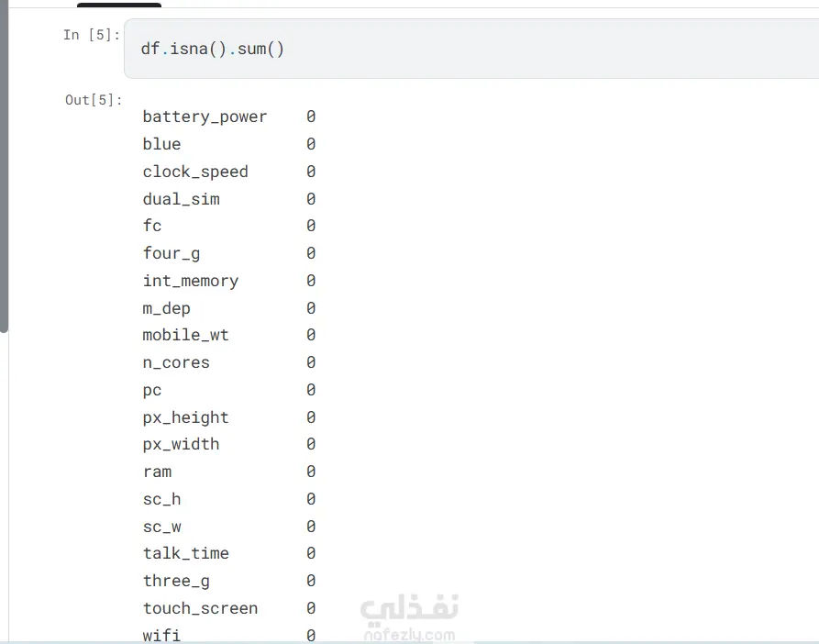The height and width of the screenshot is (644, 819).
Task: Select the clock_speed label in output
Action: coord(195,172)
